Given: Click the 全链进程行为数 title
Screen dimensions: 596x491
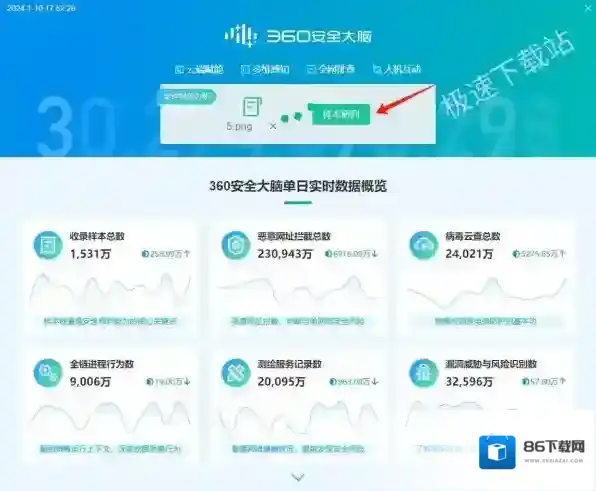Looking at the screenshot, I should (102, 364).
